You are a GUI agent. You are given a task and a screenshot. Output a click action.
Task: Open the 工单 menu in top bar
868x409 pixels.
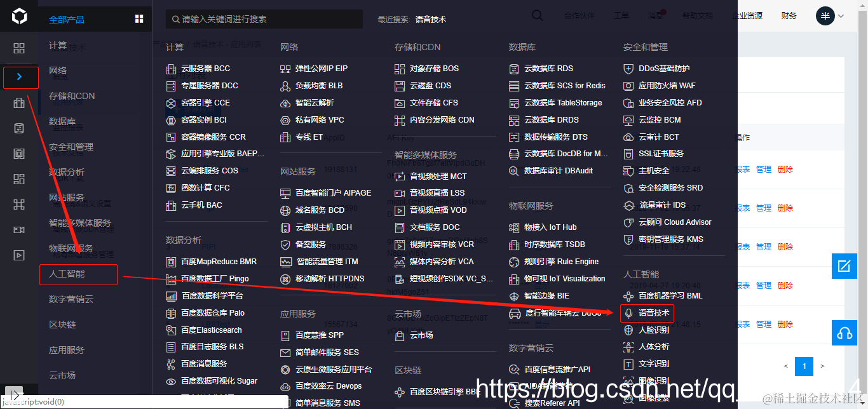tap(621, 15)
